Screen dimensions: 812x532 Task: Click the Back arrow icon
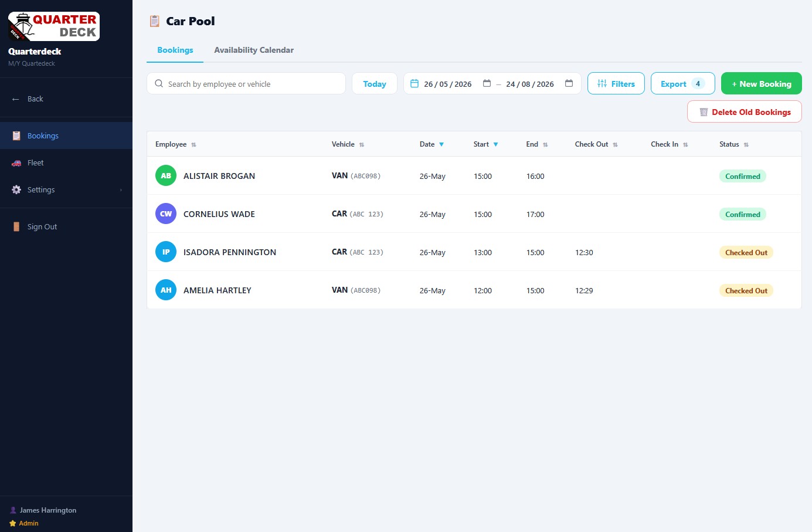pyautogui.click(x=16, y=99)
